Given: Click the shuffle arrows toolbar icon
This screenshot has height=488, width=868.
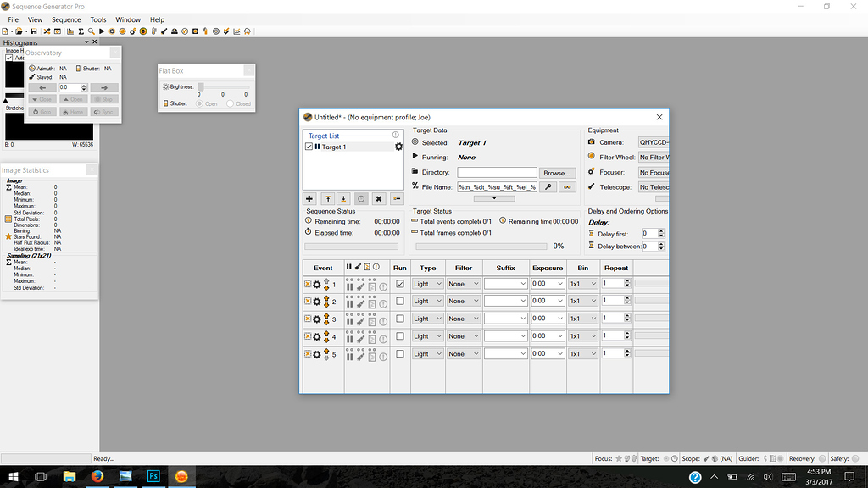Looking at the screenshot, I should click(x=47, y=31).
